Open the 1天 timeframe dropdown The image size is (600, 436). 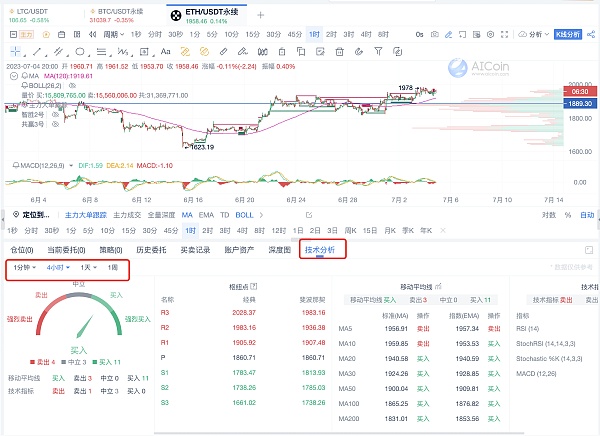pos(88,267)
